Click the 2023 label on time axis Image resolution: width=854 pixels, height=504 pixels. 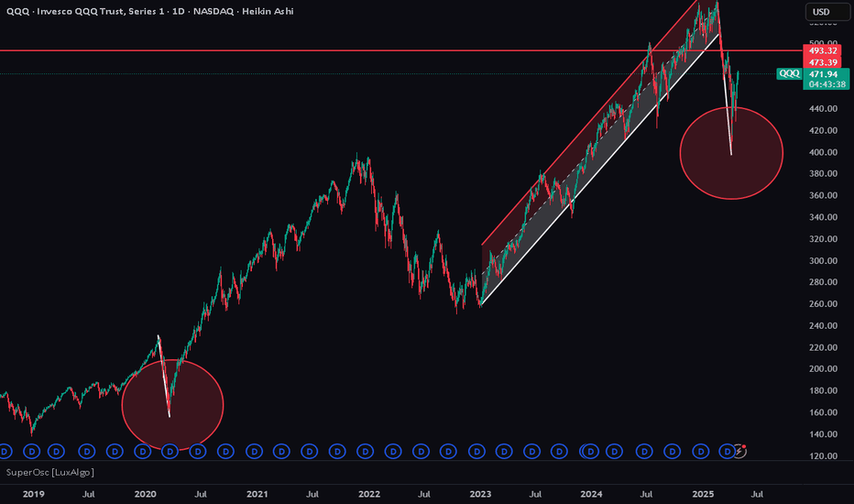point(480,494)
